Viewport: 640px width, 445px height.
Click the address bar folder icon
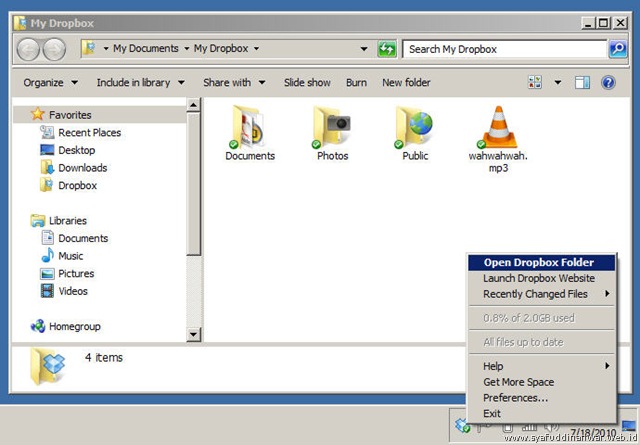(x=89, y=49)
